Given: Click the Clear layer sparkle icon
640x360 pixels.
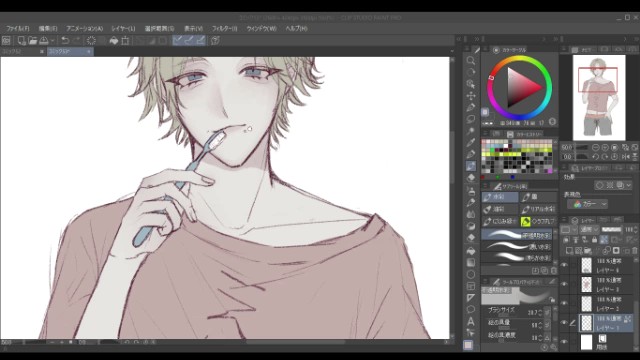Looking at the screenshot, I should 91,40.
